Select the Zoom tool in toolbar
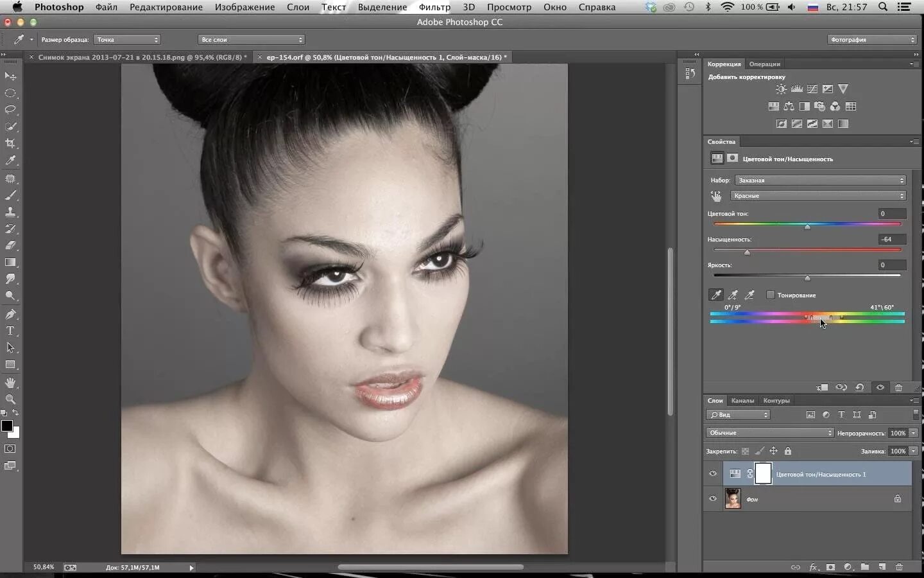Image resolution: width=924 pixels, height=578 pixels. [10, 399]
